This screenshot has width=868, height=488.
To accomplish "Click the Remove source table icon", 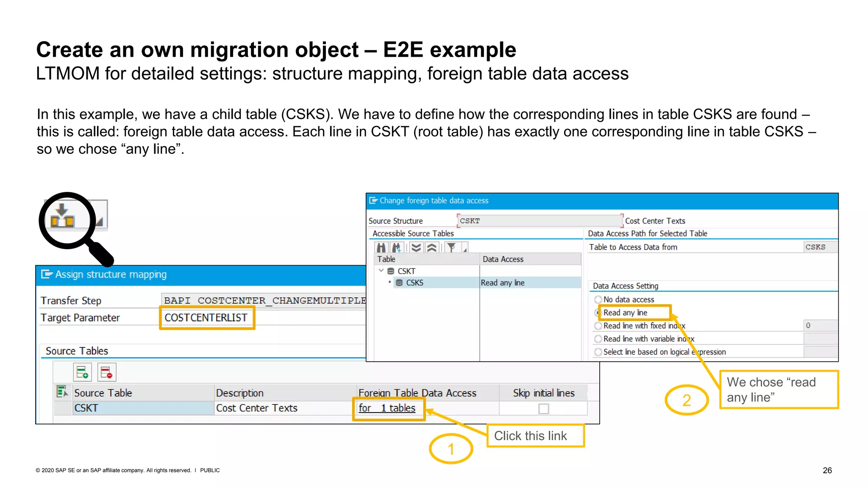I will click(x=106, y=373).
